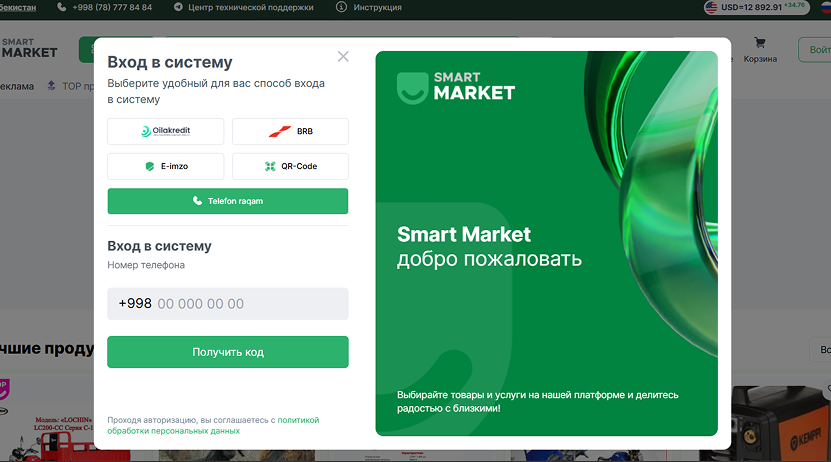Choose Oilakredit login option
Viewport: 831px width, 462px height.
[165, 131]
